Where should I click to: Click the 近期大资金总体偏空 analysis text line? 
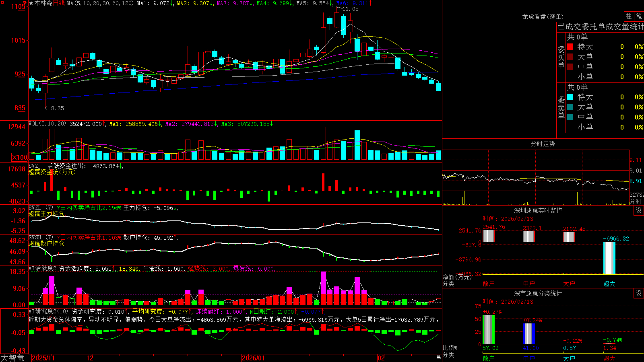coord(233,319)
